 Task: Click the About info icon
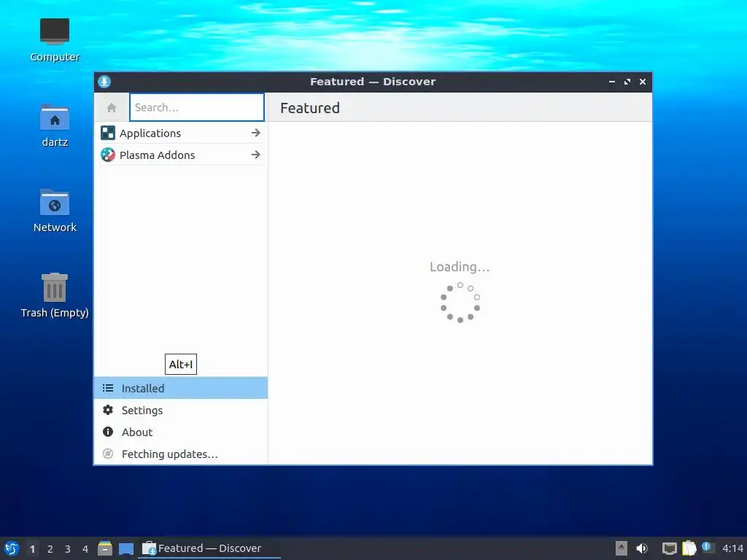[108, 432]
